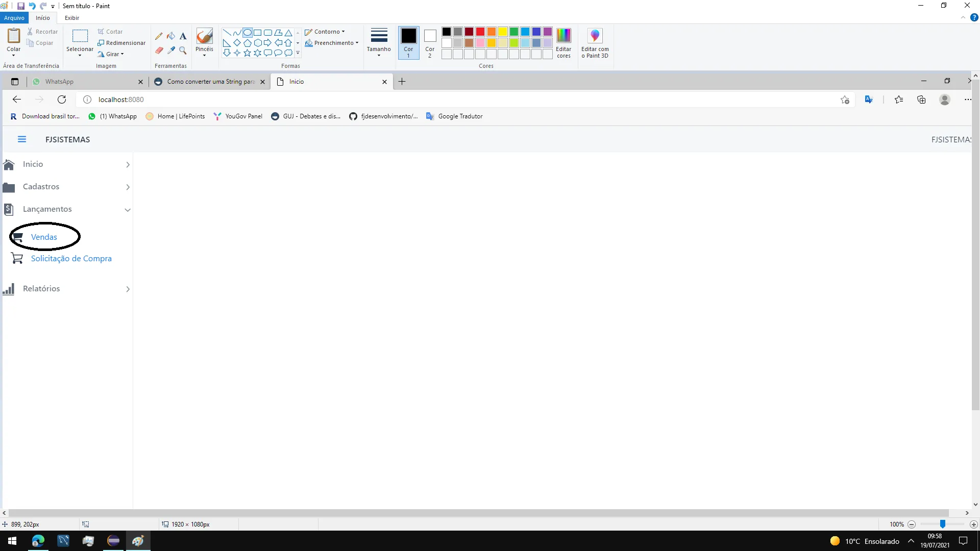Open the Tamanho line size dropdown
The image size is (980, 551).
[379, 42]
